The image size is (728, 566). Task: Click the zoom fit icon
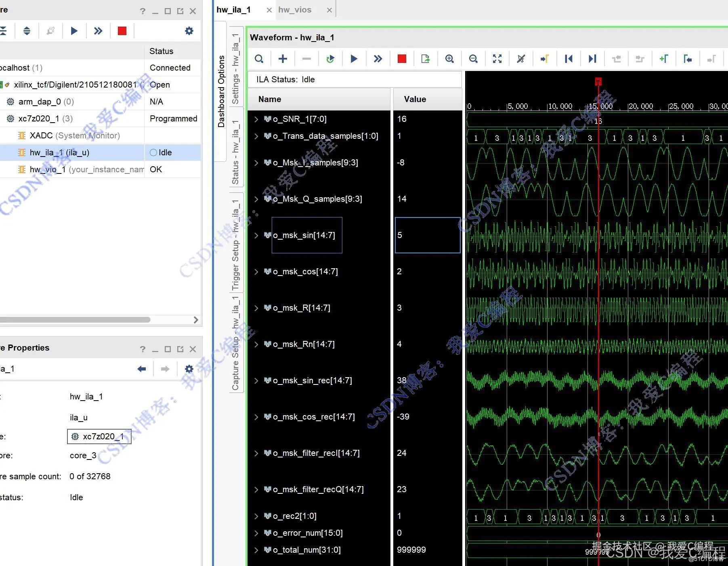[497, 59]
